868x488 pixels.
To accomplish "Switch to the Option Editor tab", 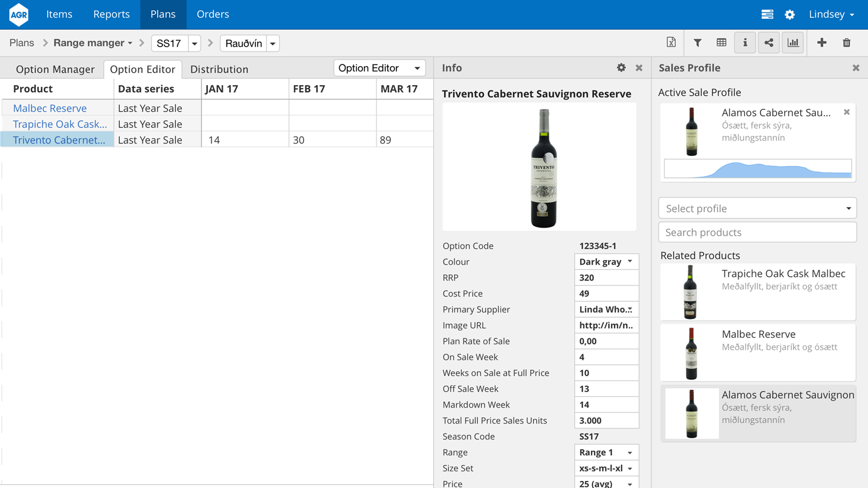I will pos(142,69).
